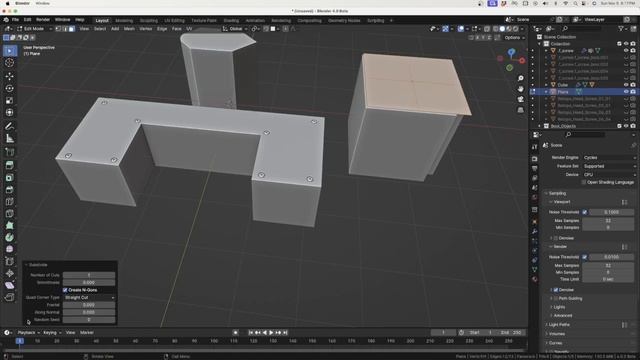Adjust the Fractal value slider
Viewport: 640px width, 360px height.
(x=89, y=305)
